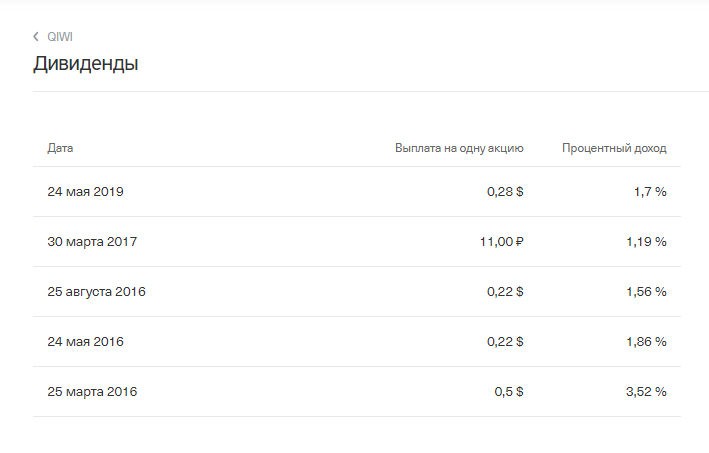The image size is (709, 453).
Task: Click the Выплата на одну акцию column header
Action: [459, 148]
